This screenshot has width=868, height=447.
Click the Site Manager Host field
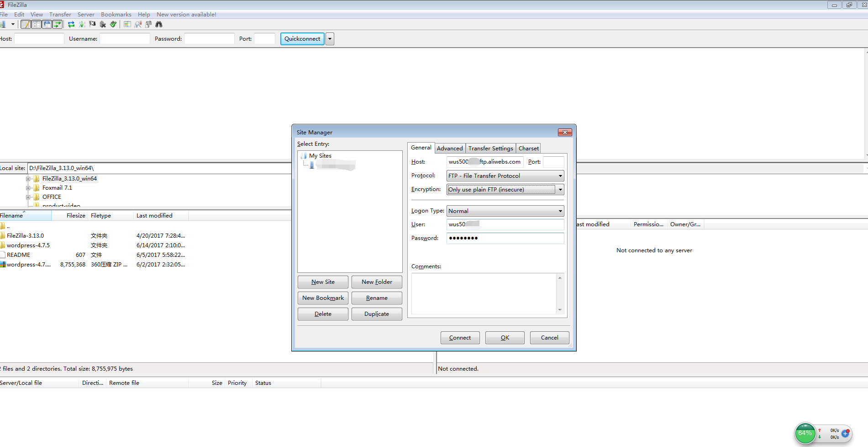point(485,162)
